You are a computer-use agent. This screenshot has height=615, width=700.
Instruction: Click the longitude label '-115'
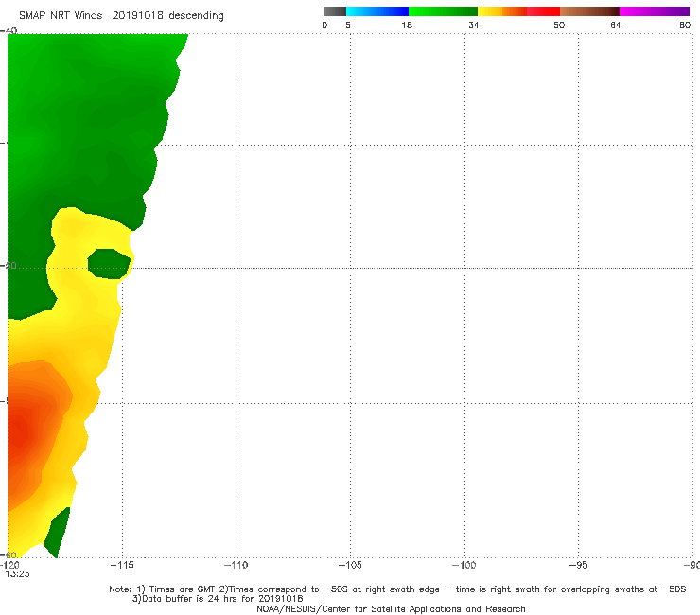coord(122,565)
